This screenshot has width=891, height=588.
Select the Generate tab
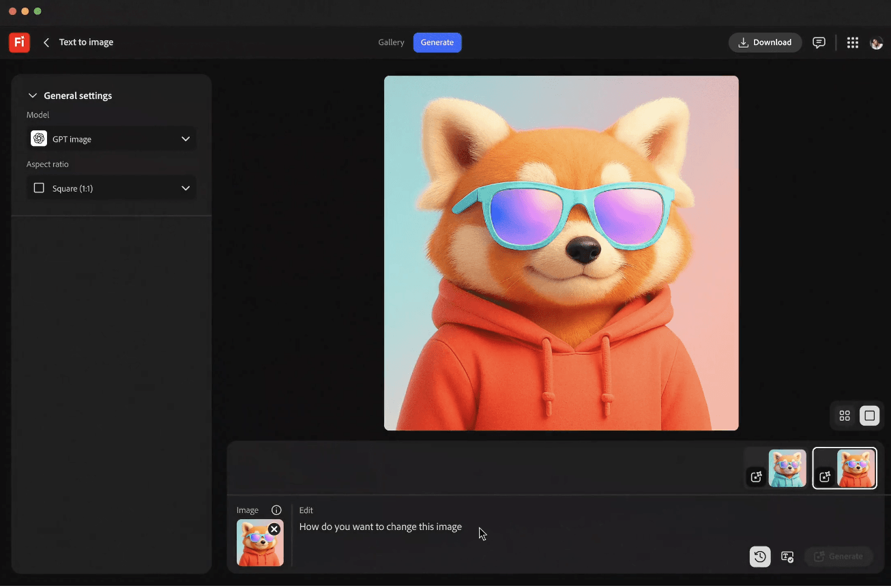[x=437, y=42]
